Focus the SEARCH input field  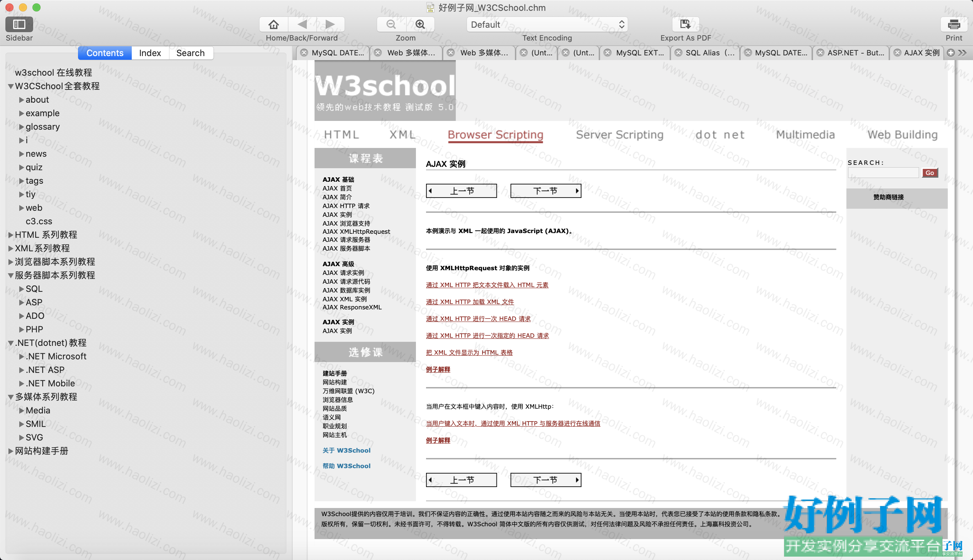883,173
